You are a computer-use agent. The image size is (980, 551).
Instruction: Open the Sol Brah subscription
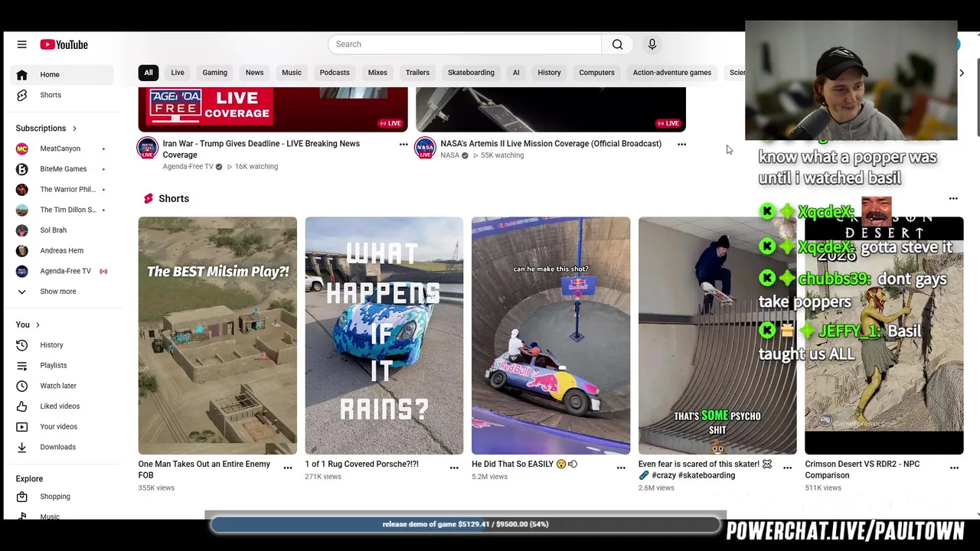point(63,230)
